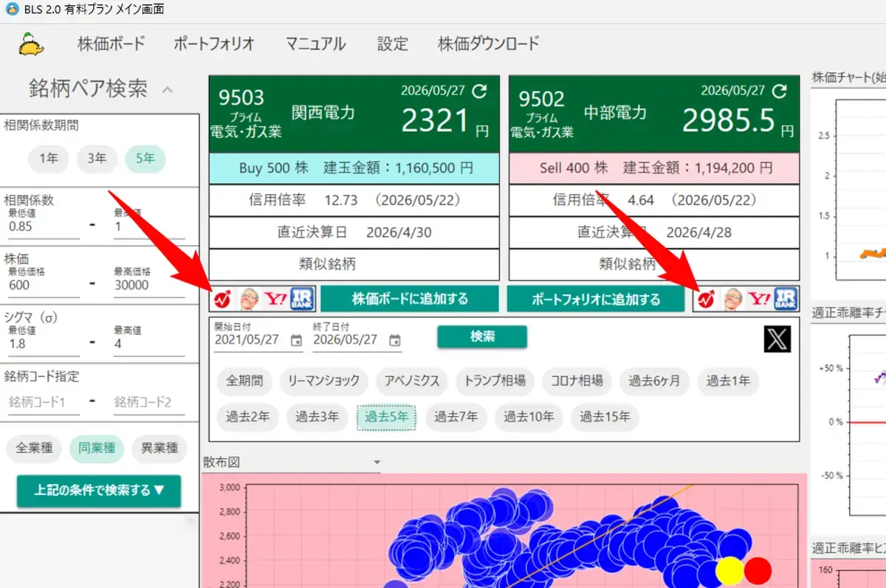Image resolution: width=886 pixels, height=588 pixels.
Task: Share via the X logo icon
Action: 777,339
